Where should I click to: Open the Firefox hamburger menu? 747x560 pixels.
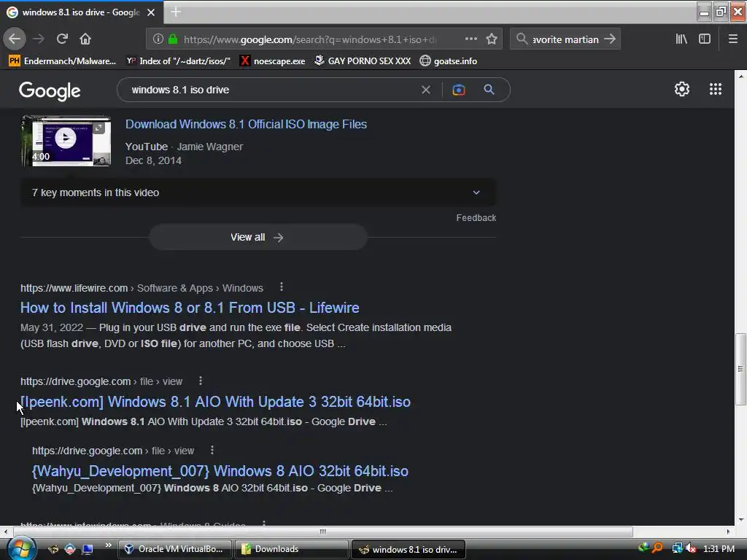click(732, 39)
